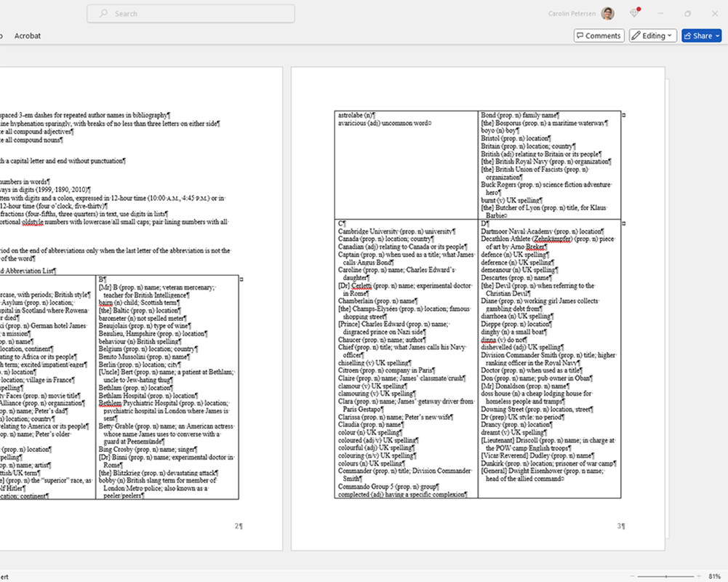Click the zoom slider handle
Screen dimensions: 728x582
(x=665, y=576)
